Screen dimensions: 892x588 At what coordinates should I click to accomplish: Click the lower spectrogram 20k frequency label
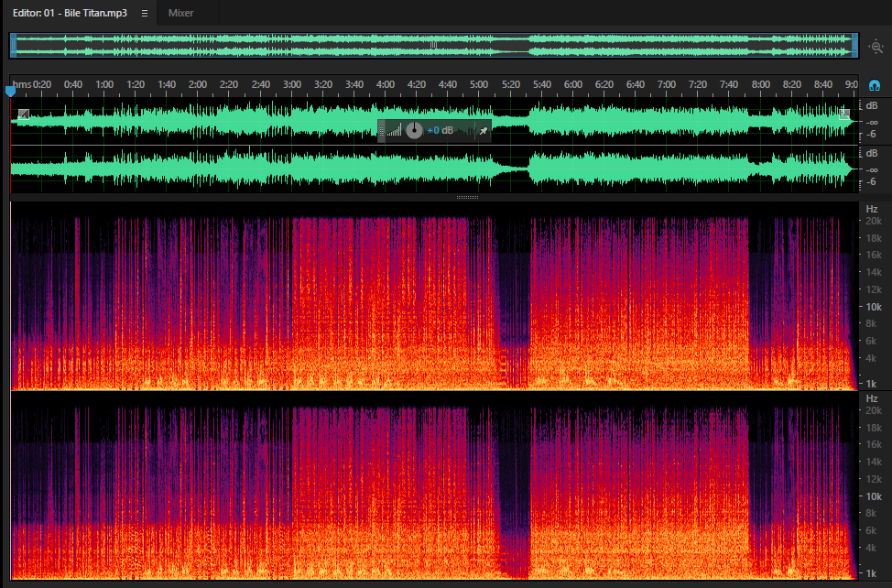874,410
